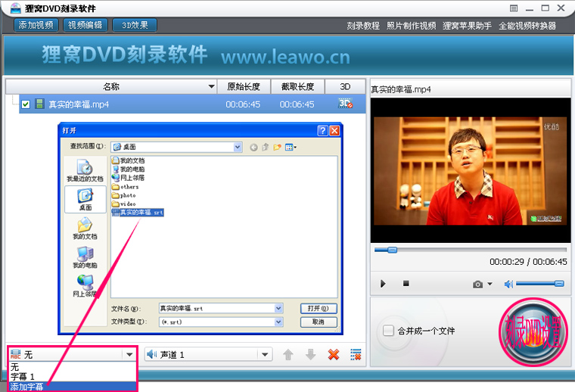Create a new folder in dialog
This screenshot has width=575, height=392.
coord(277,148)
